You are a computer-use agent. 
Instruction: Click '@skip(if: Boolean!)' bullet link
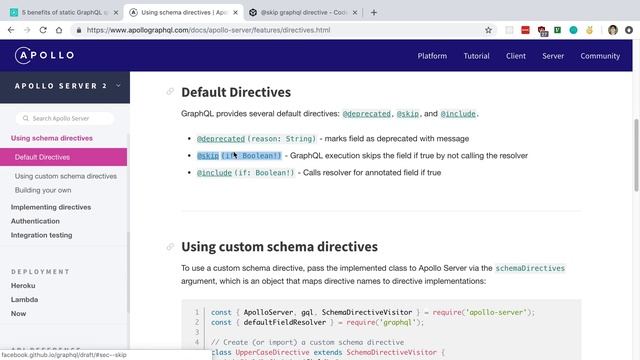pos(239,156)
